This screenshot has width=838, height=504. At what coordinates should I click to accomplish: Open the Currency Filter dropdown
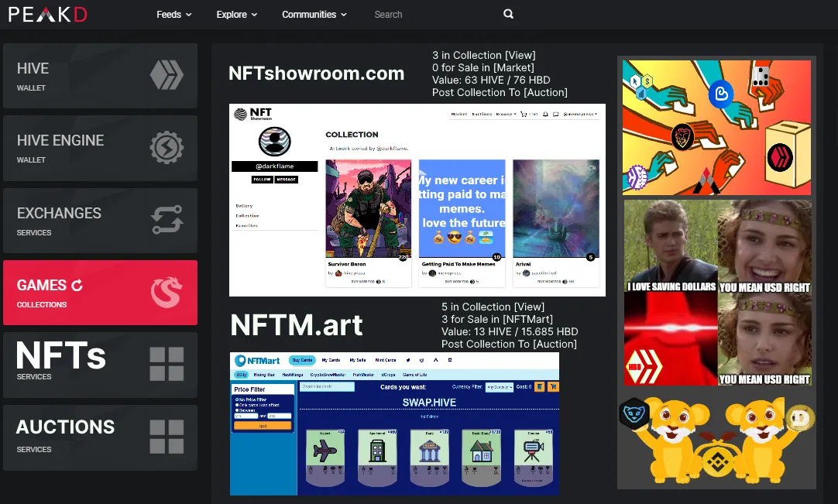[x=500, y=387]
